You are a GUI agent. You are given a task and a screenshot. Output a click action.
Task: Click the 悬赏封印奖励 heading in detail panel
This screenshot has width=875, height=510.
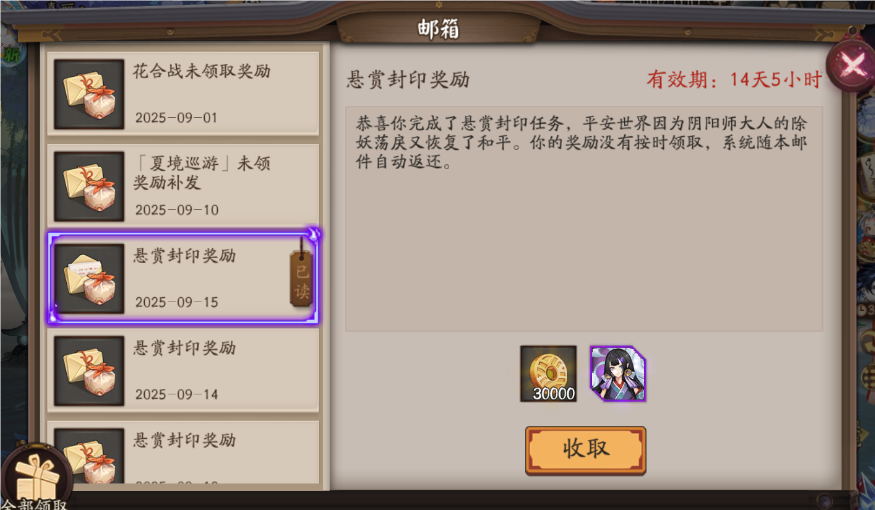pyautogui.click(x=408, y=80)
